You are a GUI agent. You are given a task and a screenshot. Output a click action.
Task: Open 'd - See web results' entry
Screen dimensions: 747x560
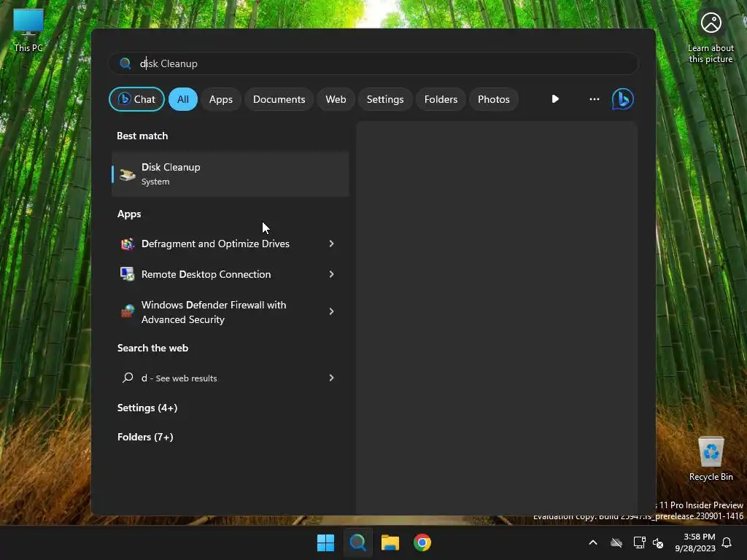click(x=179, y=378)
